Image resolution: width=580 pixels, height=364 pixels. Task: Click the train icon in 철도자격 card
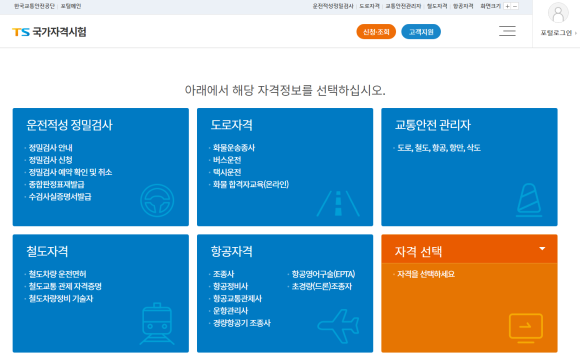click(x=157, y=324)
